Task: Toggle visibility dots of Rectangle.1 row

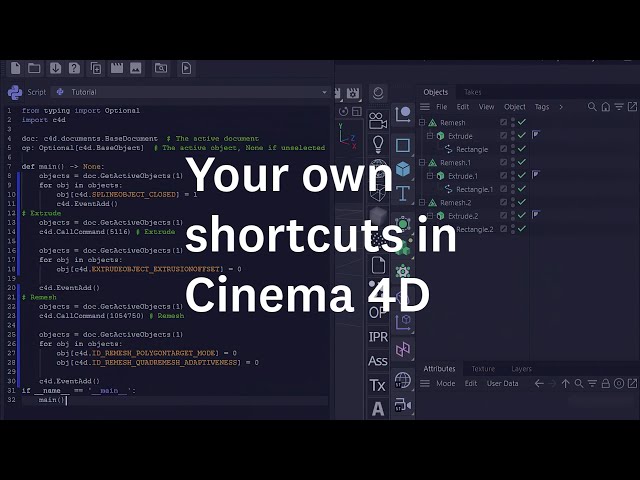Action: coord(513,189)
